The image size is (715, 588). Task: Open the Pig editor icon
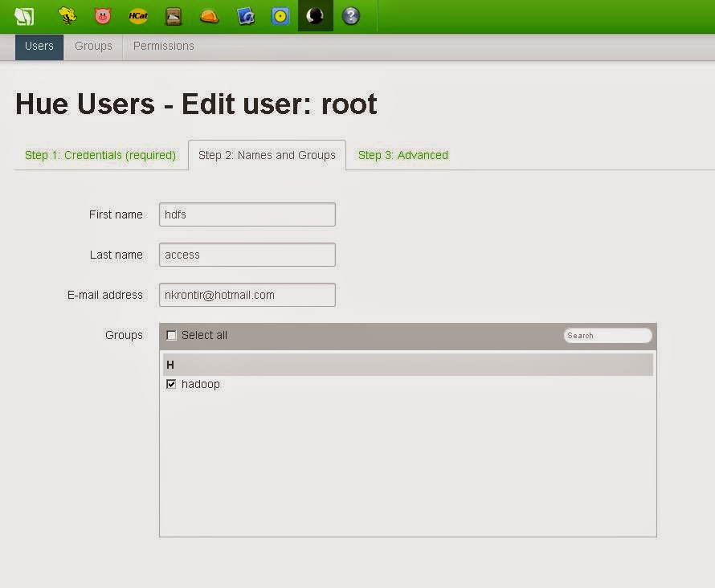tap(103, 16)
